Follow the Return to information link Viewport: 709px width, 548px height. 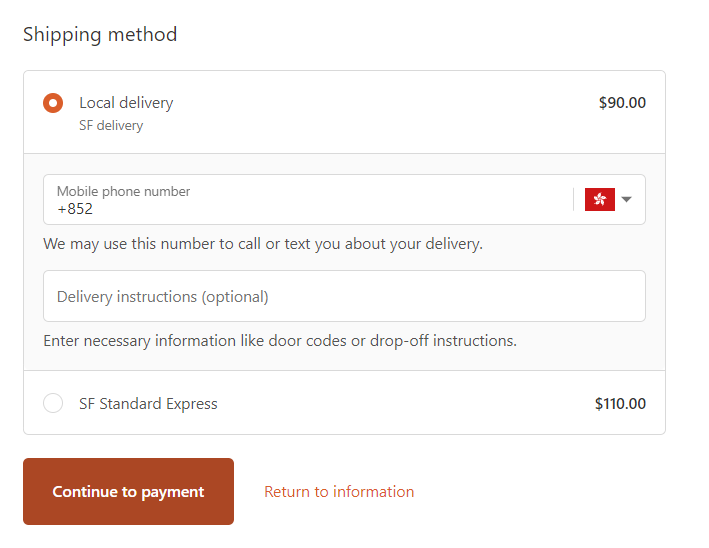[x=339, y=492]
